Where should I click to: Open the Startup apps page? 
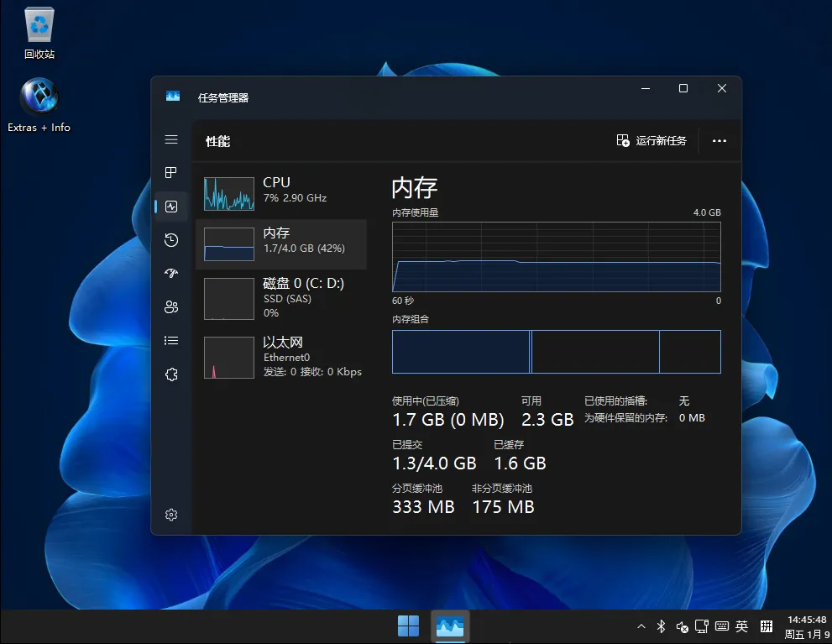tap(171, 273)
